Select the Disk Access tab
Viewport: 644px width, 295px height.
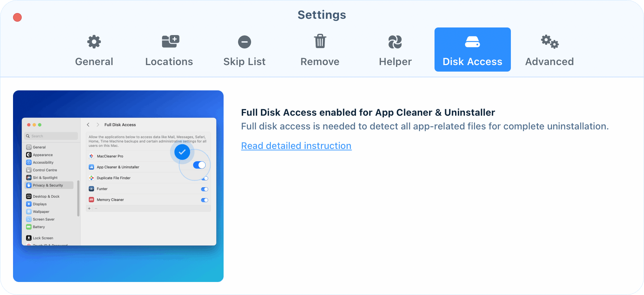pos(473,50)
